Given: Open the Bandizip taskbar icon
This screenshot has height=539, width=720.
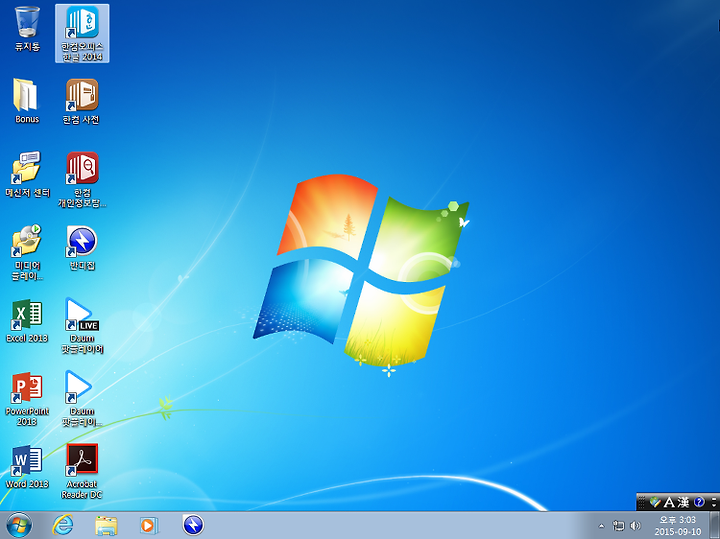Looking at the screenshot, I should coord(193,525).
